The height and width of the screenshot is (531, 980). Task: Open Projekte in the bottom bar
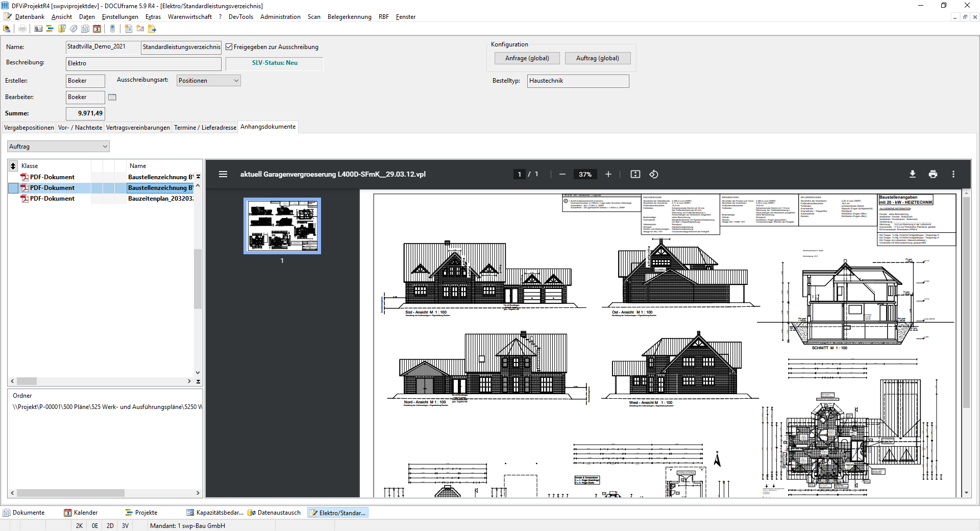(141, 513)
